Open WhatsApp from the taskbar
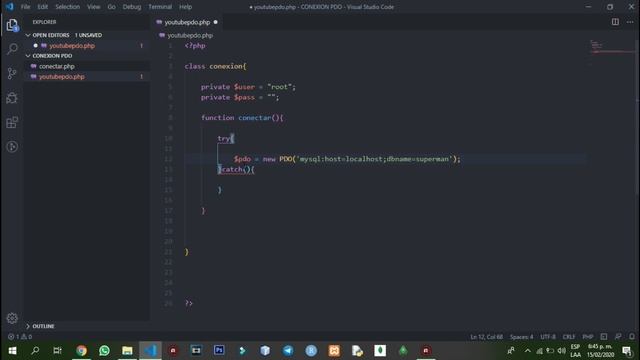Image resolution: width=640 pixels, height=360 pixels. [x=104, y=351]
